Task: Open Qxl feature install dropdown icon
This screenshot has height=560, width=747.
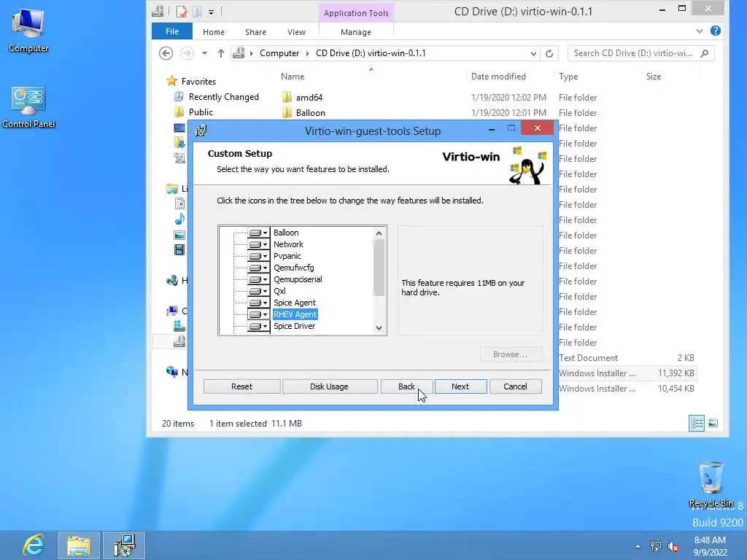Action: click(x=258, y=291)
